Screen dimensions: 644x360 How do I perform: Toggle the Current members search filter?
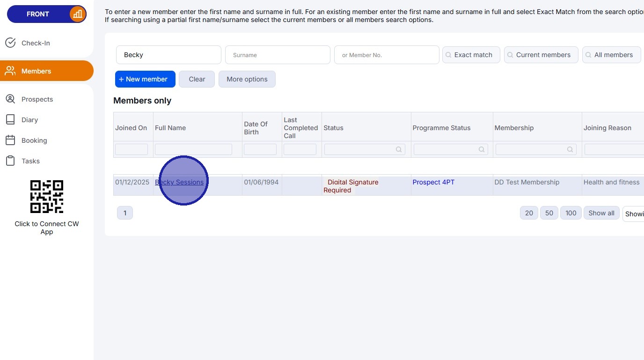[x=541, y=55]
